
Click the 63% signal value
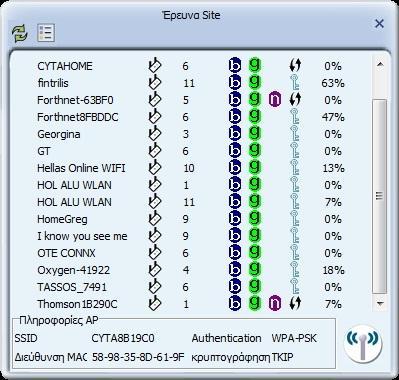(333, 83)
